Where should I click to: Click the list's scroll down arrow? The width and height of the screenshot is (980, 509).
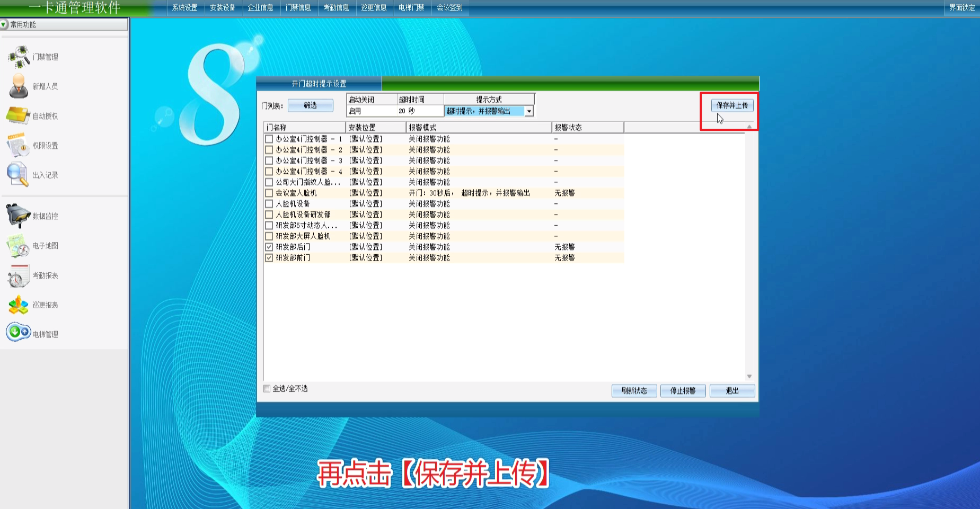coord(749,377)
